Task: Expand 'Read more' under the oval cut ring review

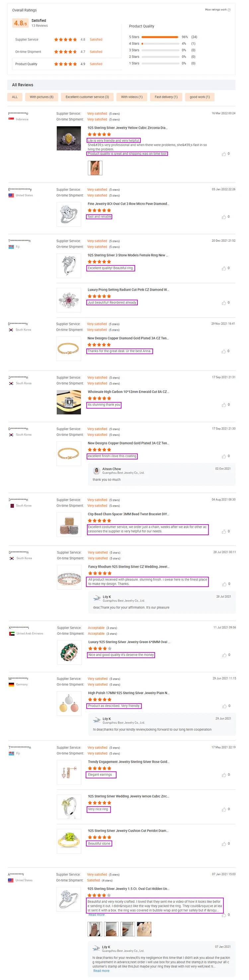Action: 97,915
